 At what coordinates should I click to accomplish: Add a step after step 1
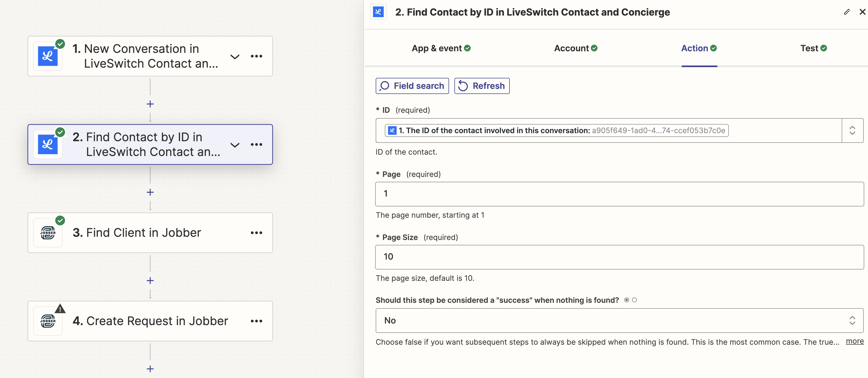(x=150, y=104)
